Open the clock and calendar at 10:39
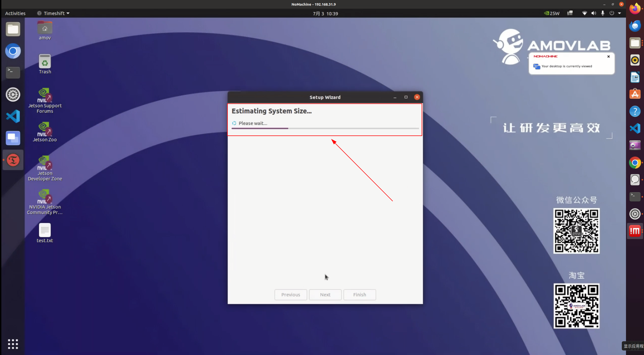This screenshot has height=355, width=644. (325, 14)
